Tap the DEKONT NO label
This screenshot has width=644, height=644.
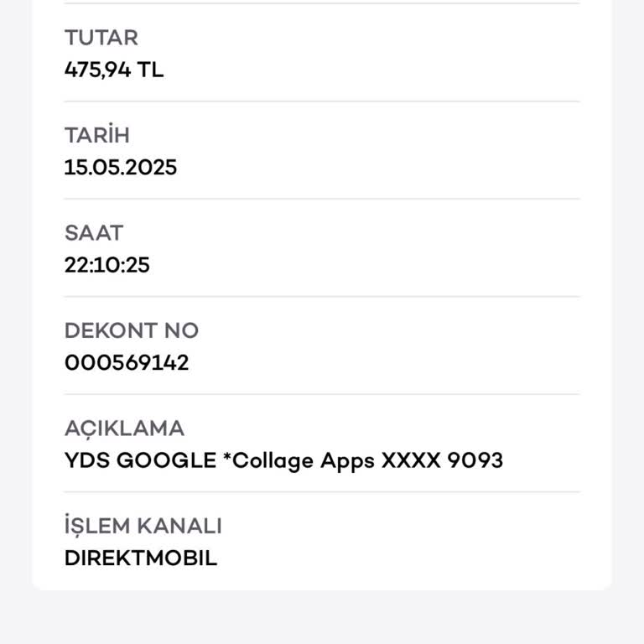tap(131, 330)
